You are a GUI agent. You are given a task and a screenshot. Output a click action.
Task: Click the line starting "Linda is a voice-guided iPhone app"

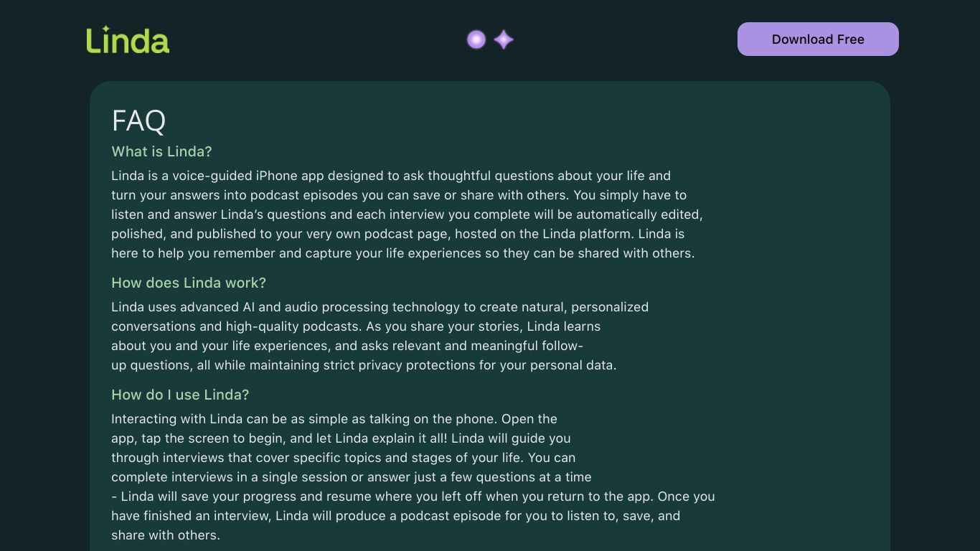click(391, 176)
